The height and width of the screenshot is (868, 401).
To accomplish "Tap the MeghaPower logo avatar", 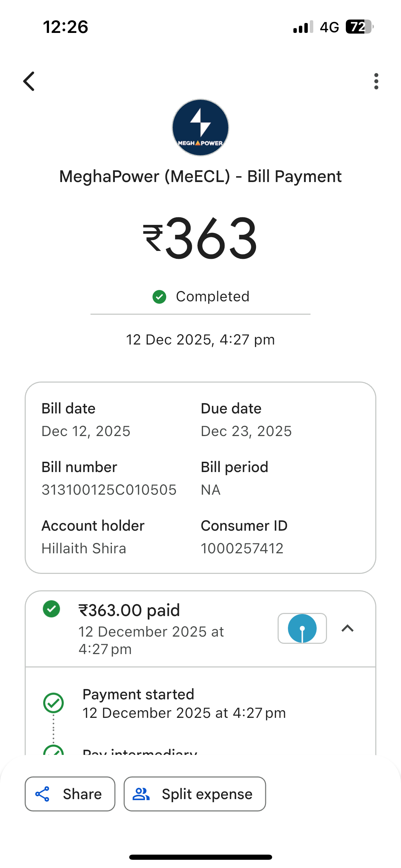I will 200,128.
